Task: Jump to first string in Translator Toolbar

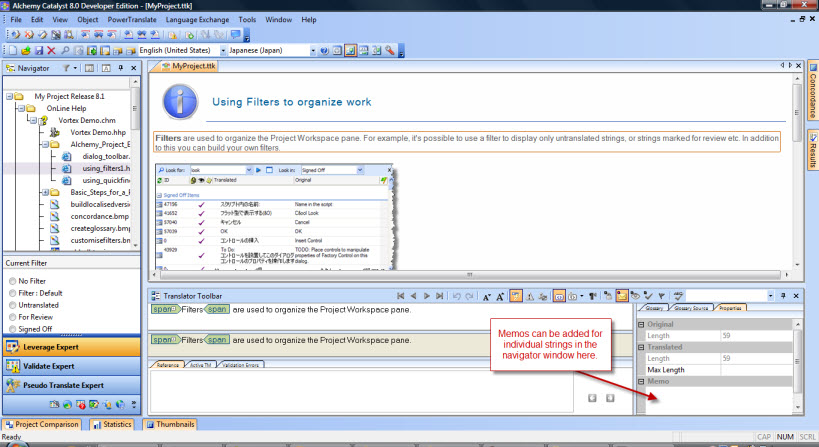Action: (401, 296)
